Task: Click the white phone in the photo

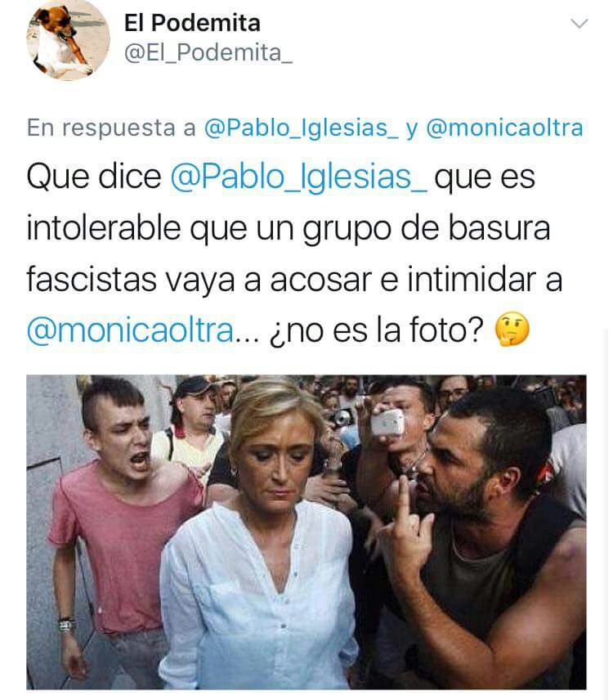Action: tap(387, 422)
